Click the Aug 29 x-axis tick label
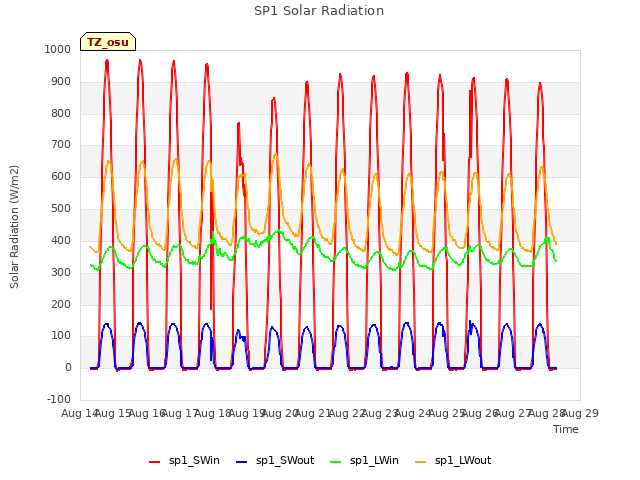The height and width of the screenshot is (480, 640). [x=580, y=413]
